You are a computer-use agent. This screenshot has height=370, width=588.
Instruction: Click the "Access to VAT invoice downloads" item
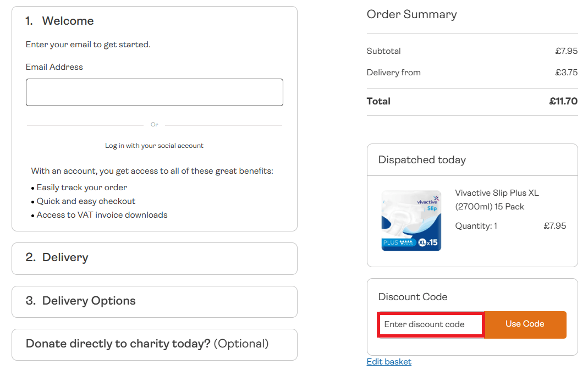[x=101, y=215]
